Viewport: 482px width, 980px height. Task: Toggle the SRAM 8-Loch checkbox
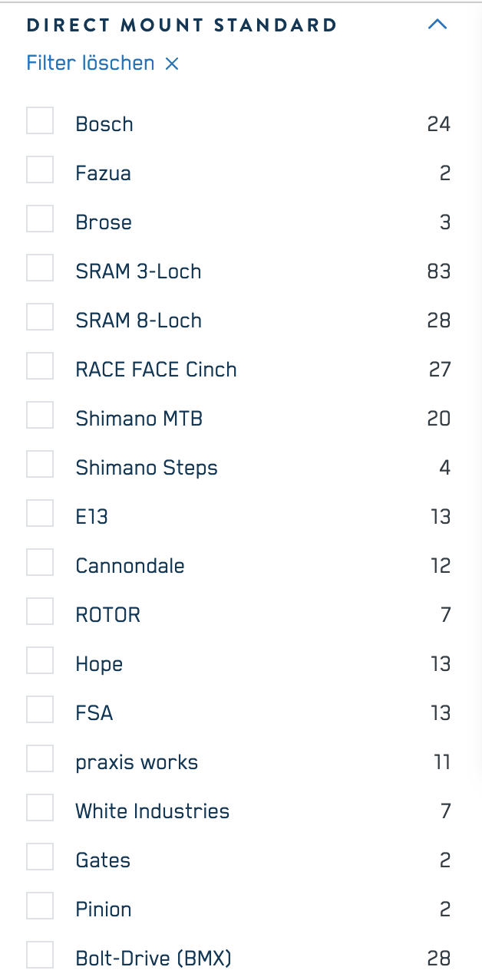pyautogui.click(x=40, y=317)
